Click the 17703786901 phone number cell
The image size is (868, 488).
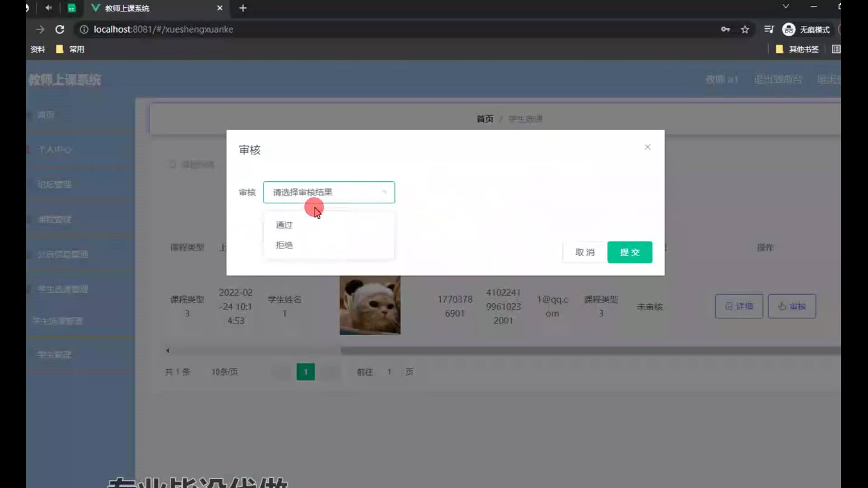pos(455,306)
